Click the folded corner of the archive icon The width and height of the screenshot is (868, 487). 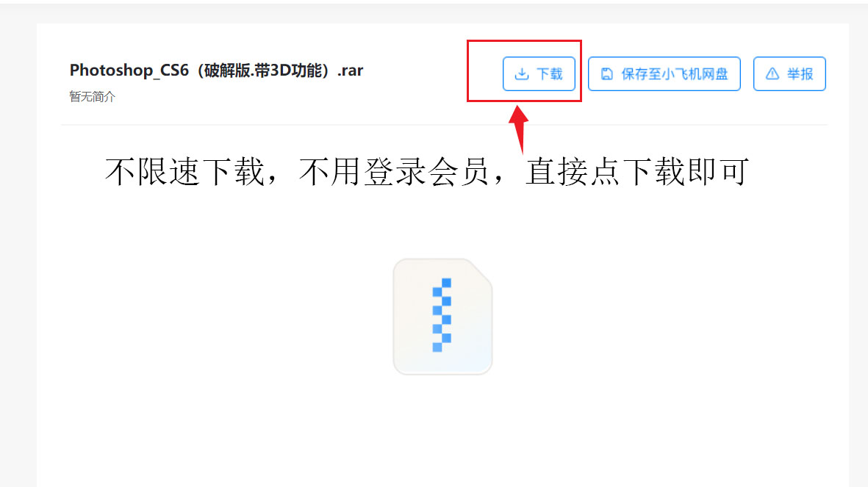point(481,270)
